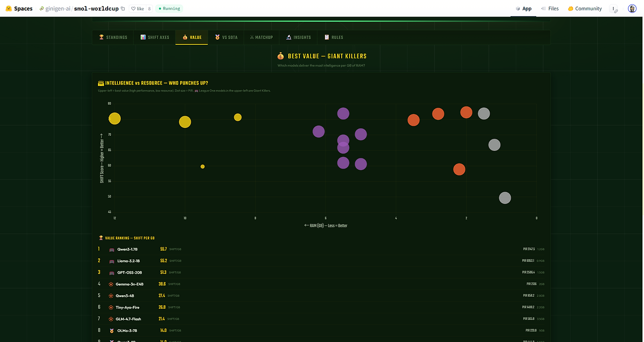The width and height of the screenshot is (644, 342).
Task: Select the topmost purple chart dot
Action: (343, 114)
